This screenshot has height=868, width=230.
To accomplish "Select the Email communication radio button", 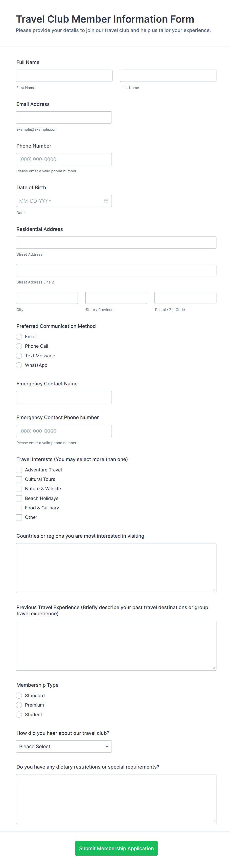I will pos(19,337).
